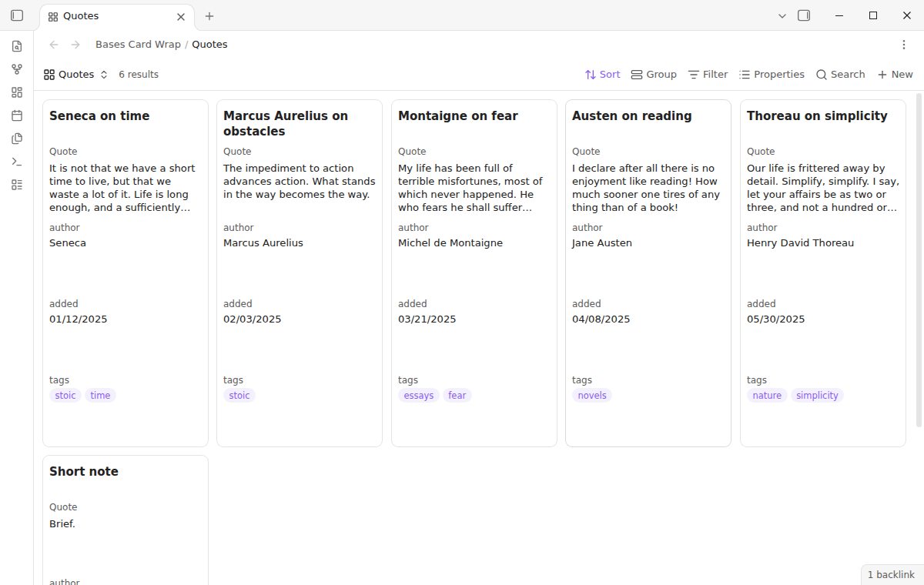Click the bottom checklist icon in ribbon

[x=17, y=185]
